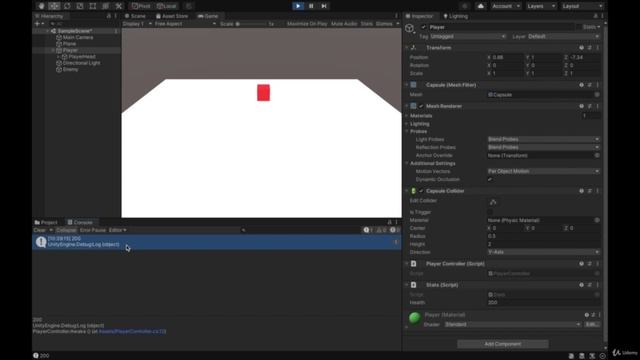Adjust the Game view Scale slider

click(251, 24)
